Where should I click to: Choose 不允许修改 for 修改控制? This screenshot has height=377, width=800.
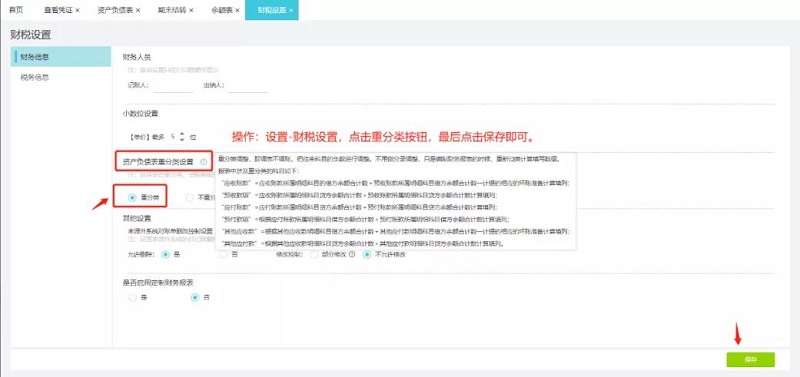tap(367, 254)
